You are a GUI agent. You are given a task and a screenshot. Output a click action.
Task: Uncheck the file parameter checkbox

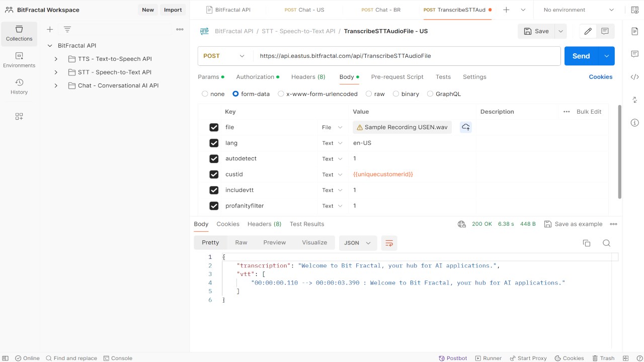pos(214,127)
